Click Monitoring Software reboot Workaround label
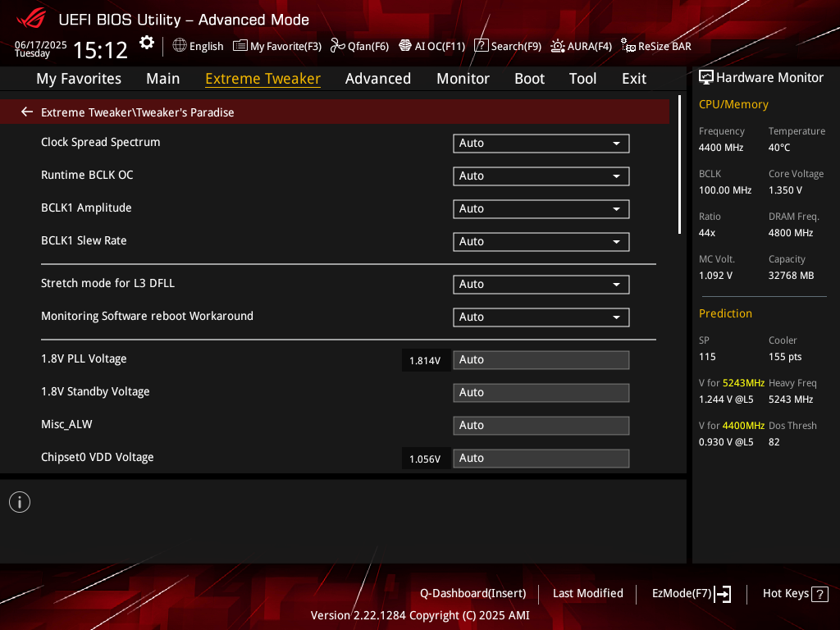The image size is (840, 630). tap(147, 316)
